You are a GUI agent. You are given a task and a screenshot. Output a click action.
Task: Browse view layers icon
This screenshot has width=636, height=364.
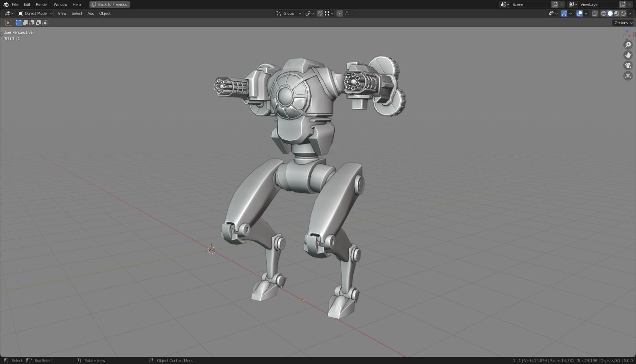click(x=573, y=4)
